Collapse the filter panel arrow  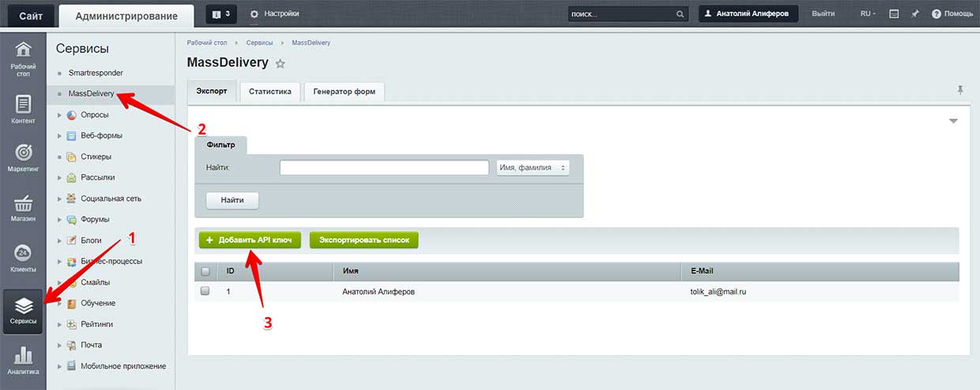click(953, 121)
